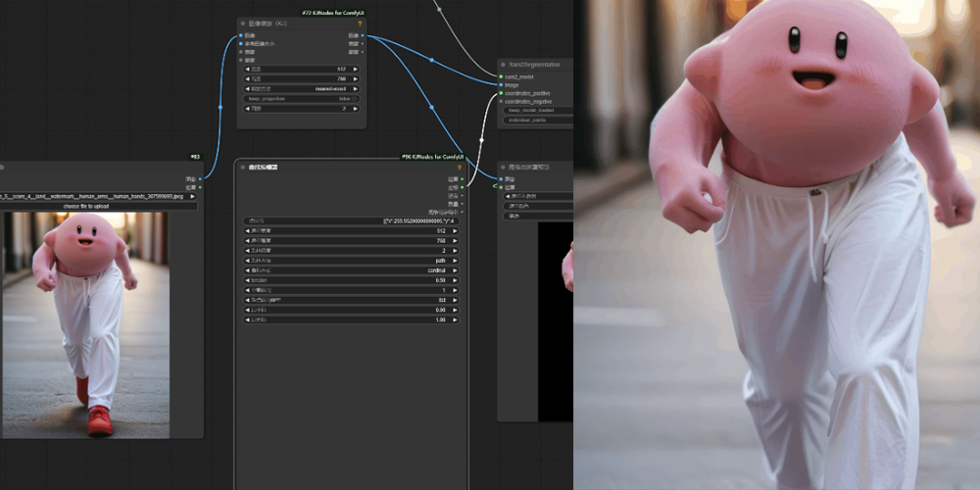Click the blue image output port of the KJ resize node
980x490 pixels.
tap(363, 35)
